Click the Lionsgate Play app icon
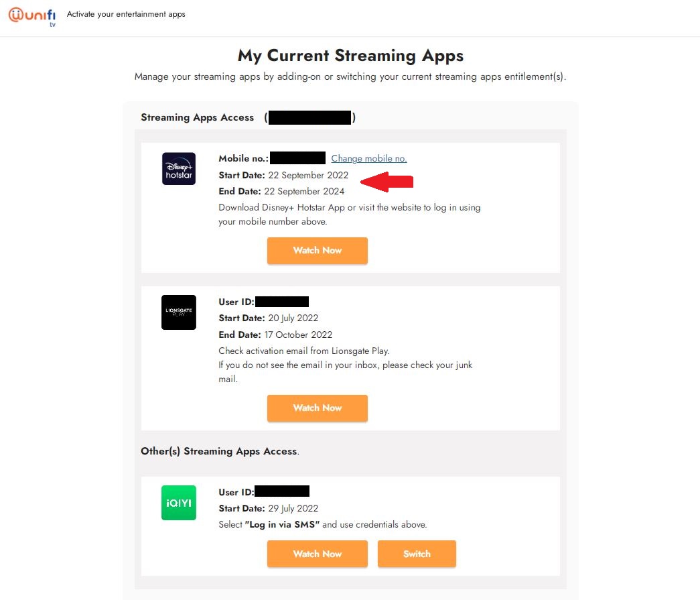 click(x=179, y=312)
